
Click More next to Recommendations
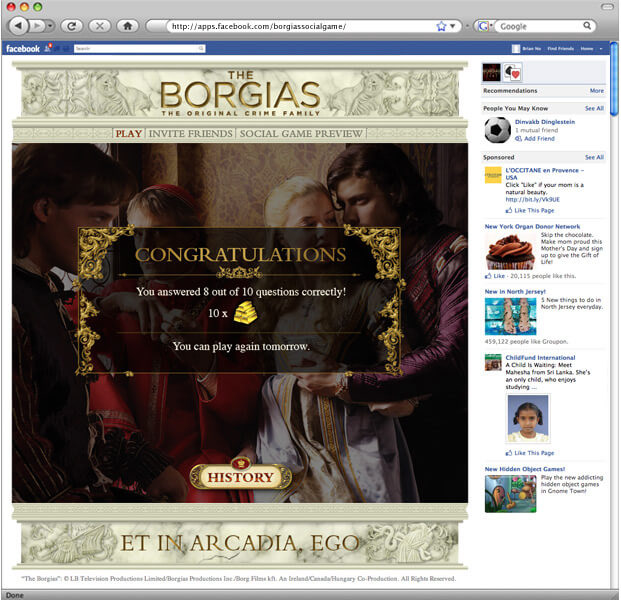pos(596,91)
